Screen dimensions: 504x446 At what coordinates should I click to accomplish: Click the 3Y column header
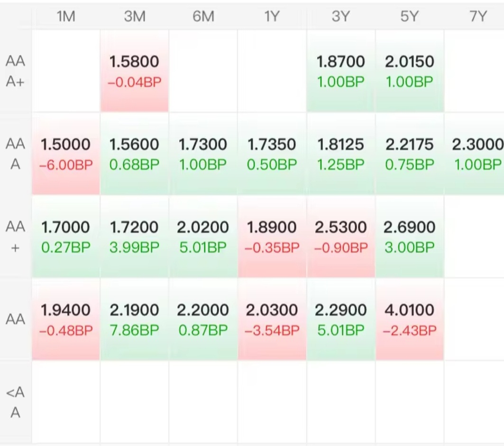pyautogui.click(x=340, y=17)
